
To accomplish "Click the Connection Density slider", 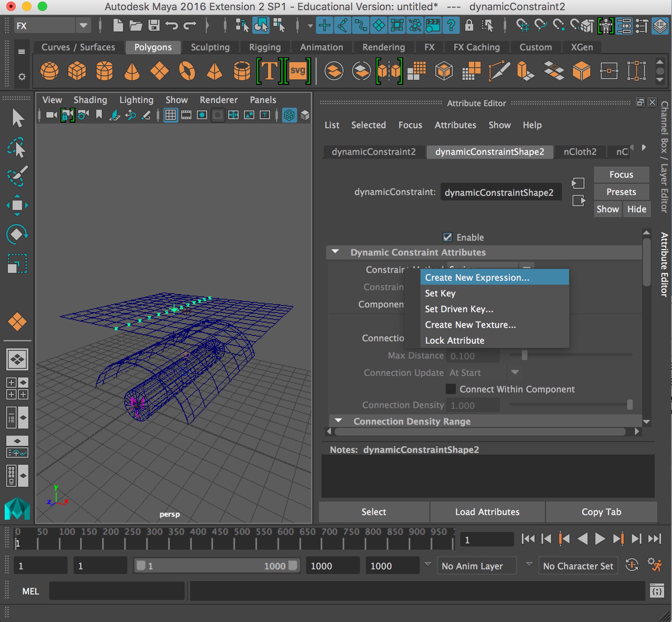I will point(571,405).
